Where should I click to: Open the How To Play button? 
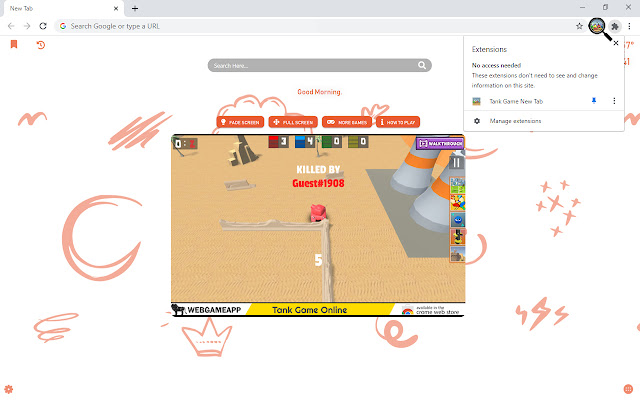398,122
